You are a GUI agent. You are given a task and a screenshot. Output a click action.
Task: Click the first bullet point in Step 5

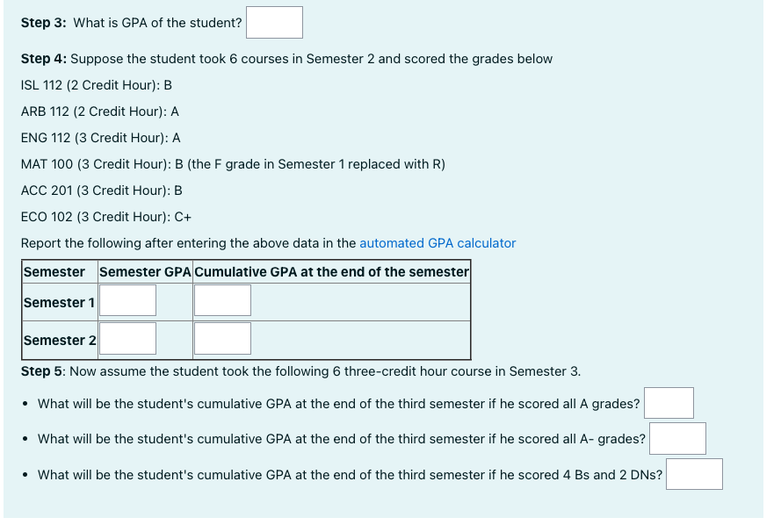tap(25, 402)
